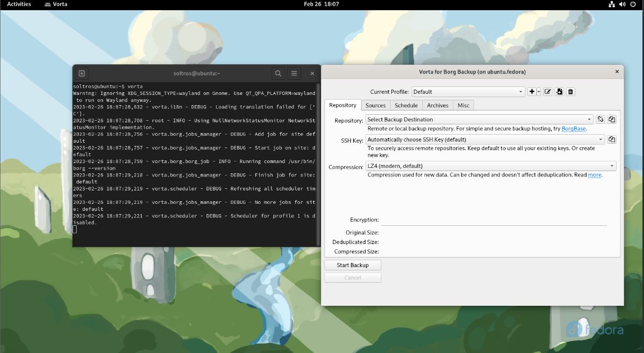Screen dimensions: 644x353
Task: Delete the Default profile
Action: (x=570, y=92)
